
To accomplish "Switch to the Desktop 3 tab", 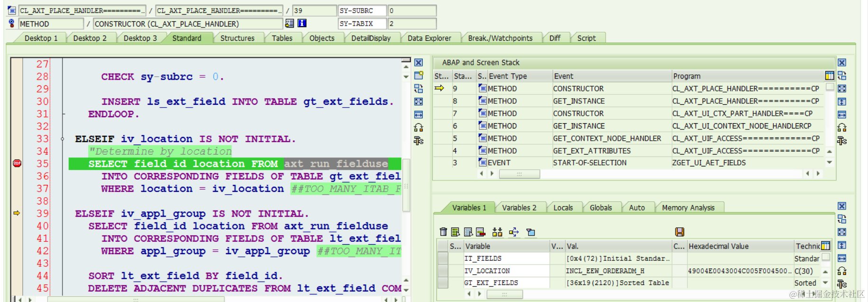I will coord(140,38).
